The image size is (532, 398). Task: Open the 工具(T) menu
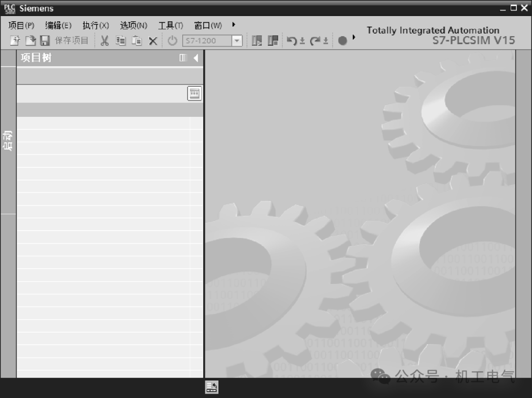(170, 26)
